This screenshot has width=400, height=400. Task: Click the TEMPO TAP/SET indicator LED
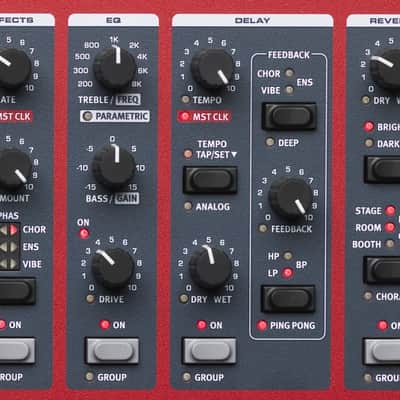pos(188,154)
